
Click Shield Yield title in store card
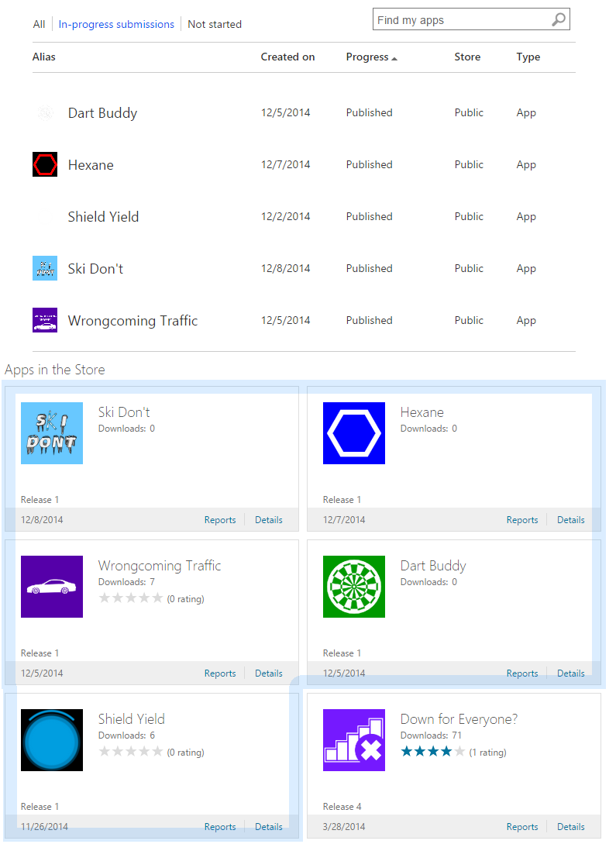[x=132, y=719]
